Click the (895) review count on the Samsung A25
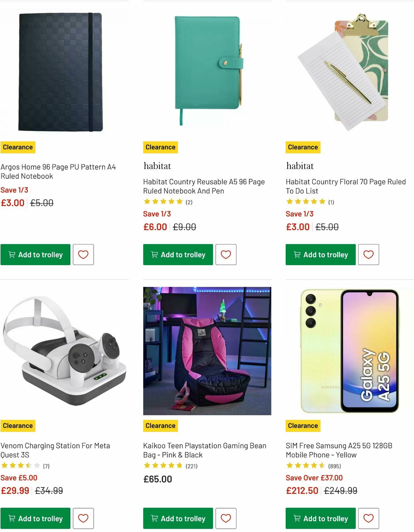This screenshot has width=414, height=532. [335, 466]
